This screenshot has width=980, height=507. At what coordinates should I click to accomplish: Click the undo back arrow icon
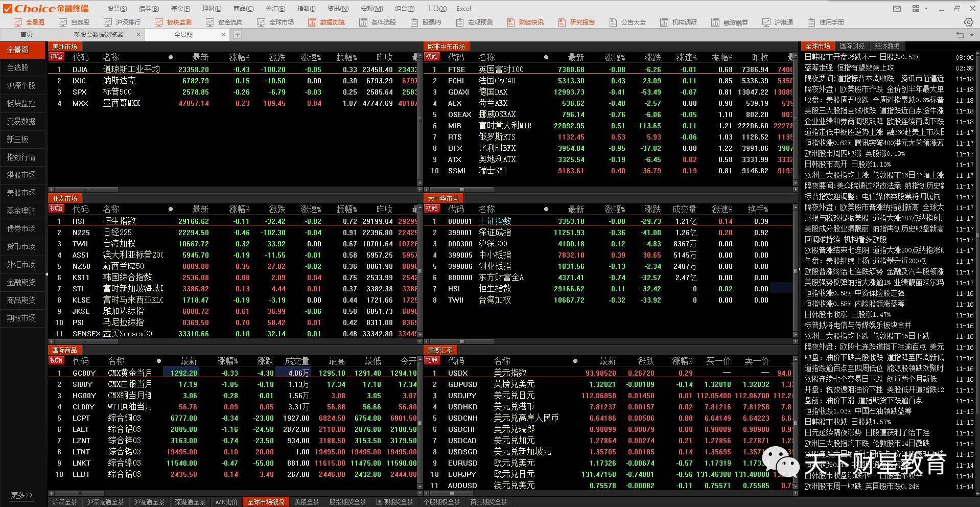pos(960,35)
